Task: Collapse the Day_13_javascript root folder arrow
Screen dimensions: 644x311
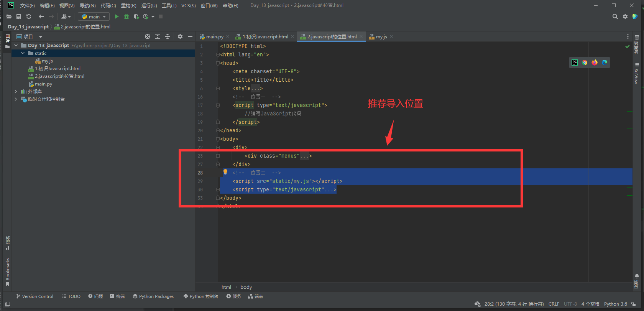Action: pos(16,45)
